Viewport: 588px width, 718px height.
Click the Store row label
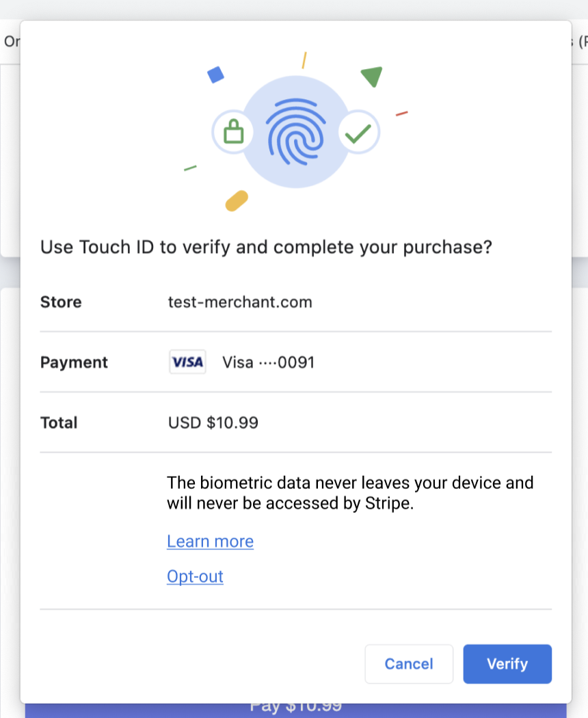click(x=61, y=302)
